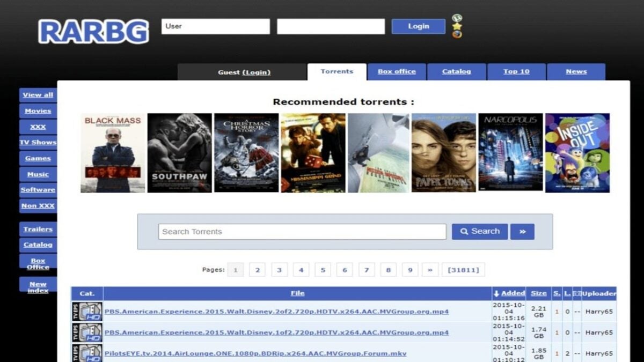Open A Christmas Horror Story poster
The image size is (644, 362).
[246, 153]
